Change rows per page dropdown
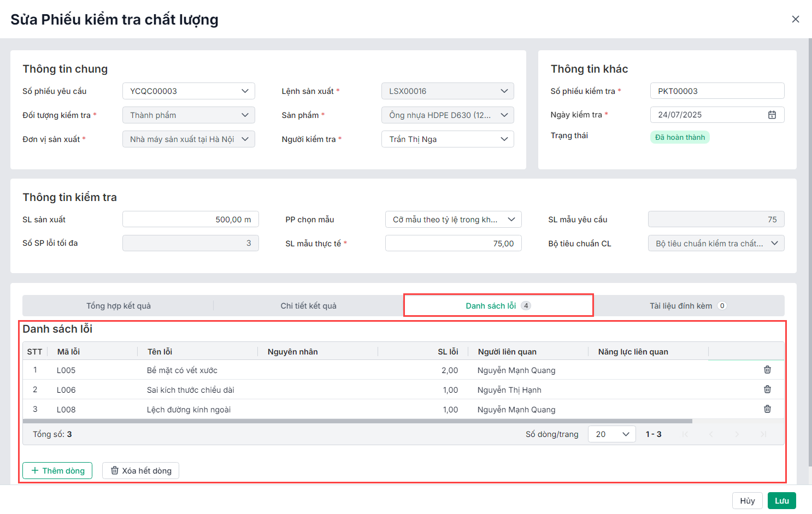The height and width of the screenshot is (514, 812). (x=612, y=434)
